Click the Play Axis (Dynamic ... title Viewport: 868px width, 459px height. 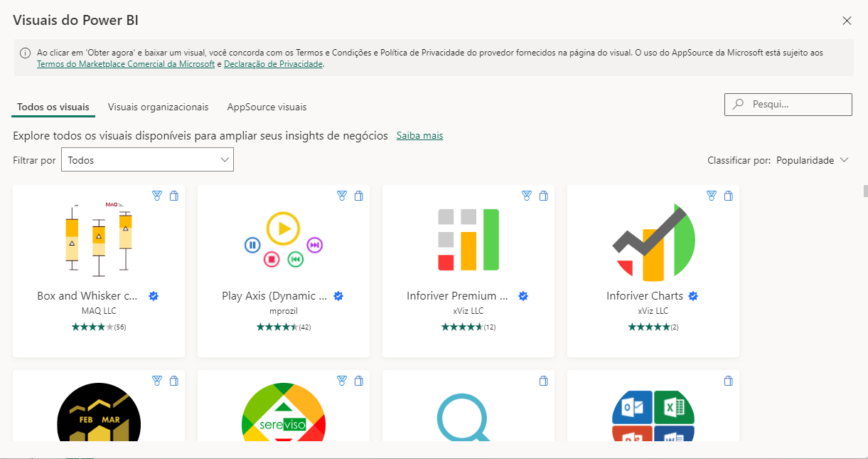[274, 296]
